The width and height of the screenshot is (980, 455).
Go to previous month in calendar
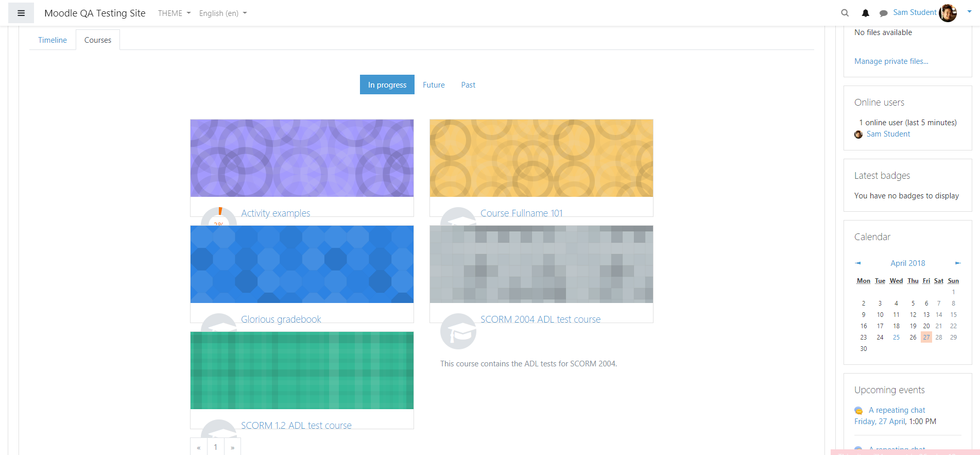[x=858, y=263]
